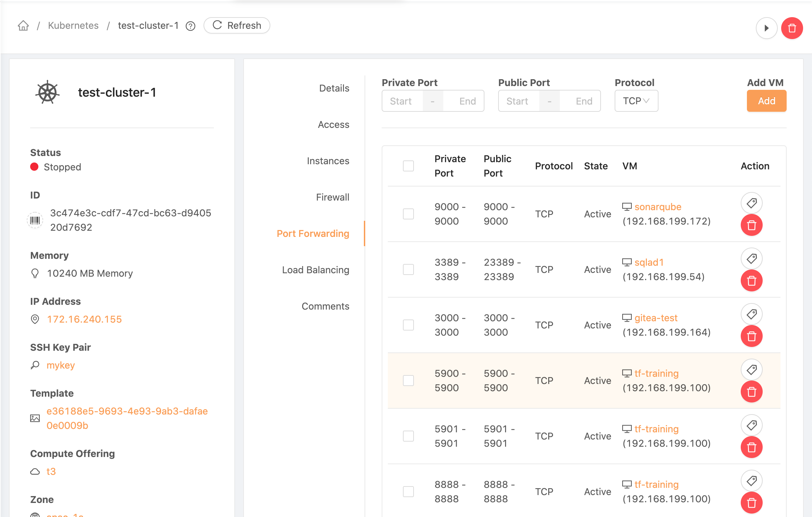The height and width of the screenshot is (517, 812).
Task: Copy ID using barcode icon
Action: [x=35, y=220]
